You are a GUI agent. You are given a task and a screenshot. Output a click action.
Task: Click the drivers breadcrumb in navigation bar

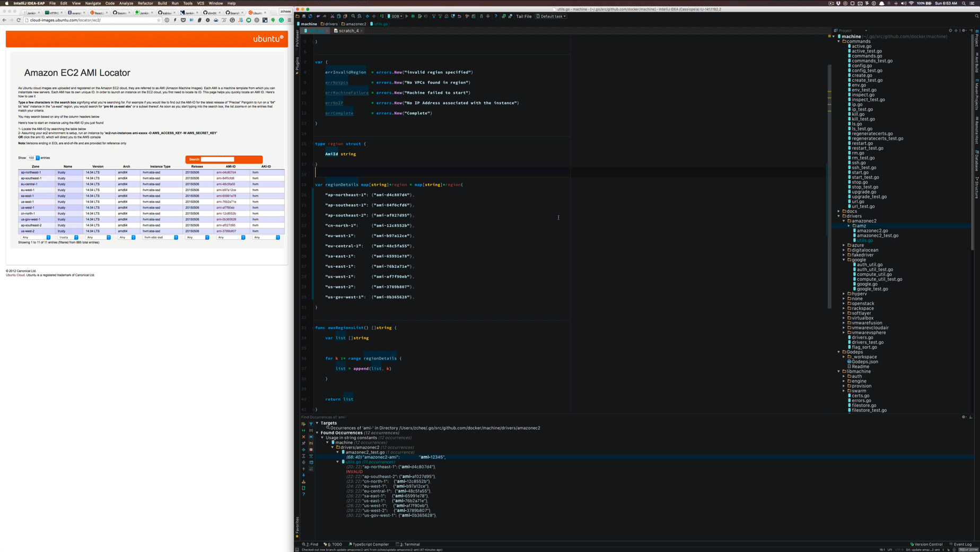coord(329,24)
